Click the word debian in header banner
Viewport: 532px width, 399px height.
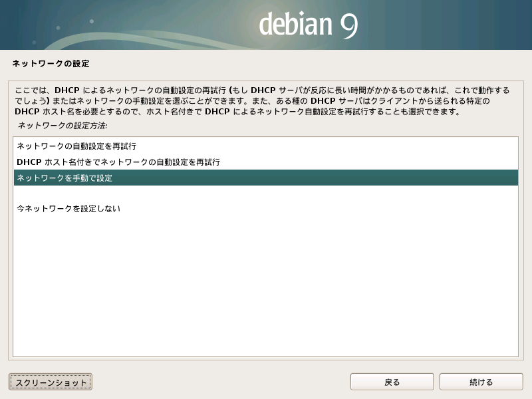tap(295, 25)
